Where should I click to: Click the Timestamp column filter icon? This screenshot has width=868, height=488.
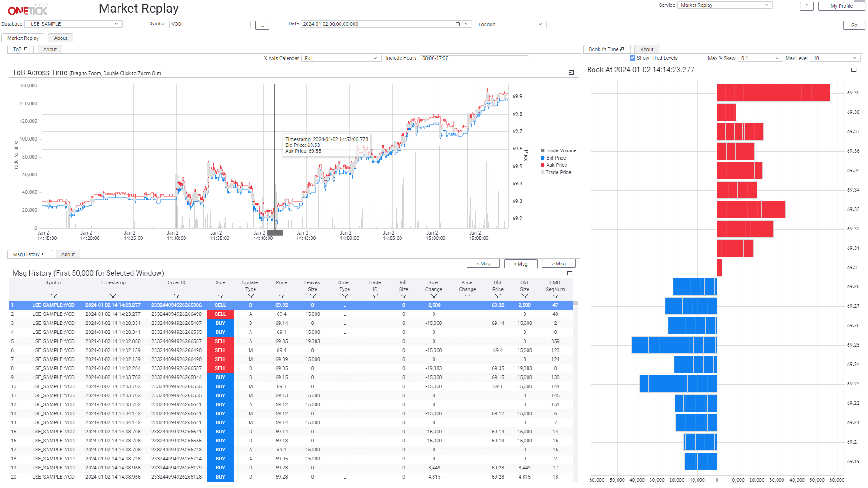[x=113, y=296]
